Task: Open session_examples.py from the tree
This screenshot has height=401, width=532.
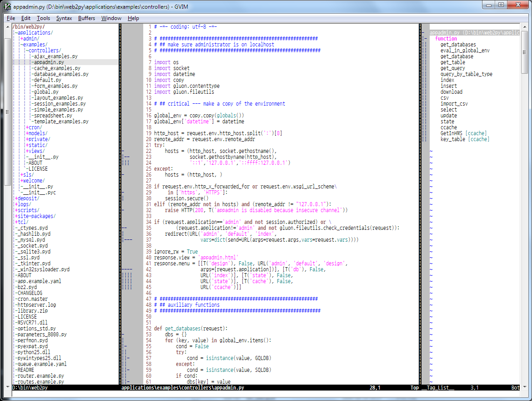Action: [x=60, y=104]
